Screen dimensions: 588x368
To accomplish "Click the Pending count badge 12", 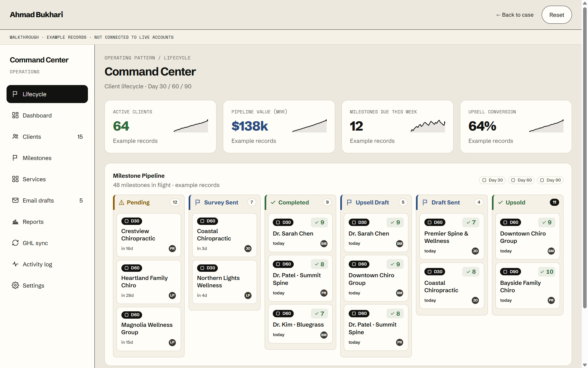I will click(175, 202).
